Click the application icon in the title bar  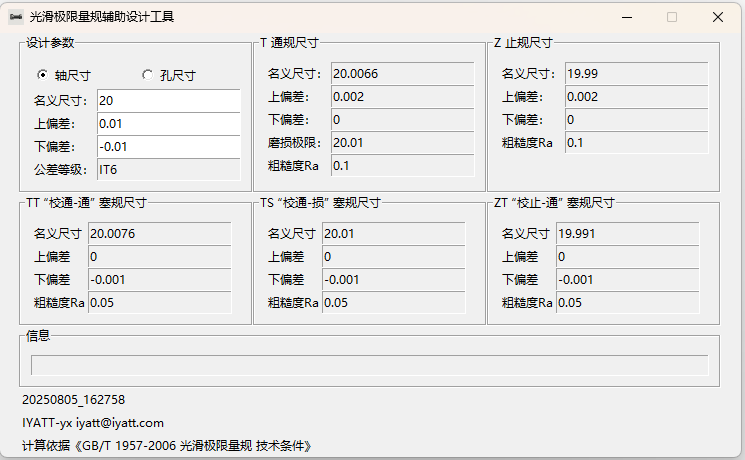point(16,17)
